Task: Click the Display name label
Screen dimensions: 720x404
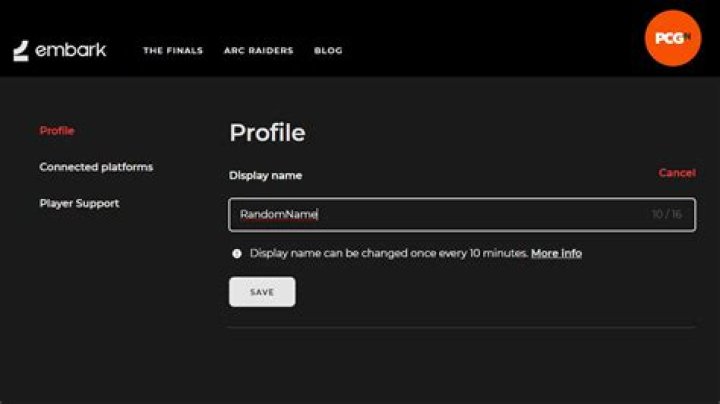Action: pyautogui.click(x=265, y=175)
